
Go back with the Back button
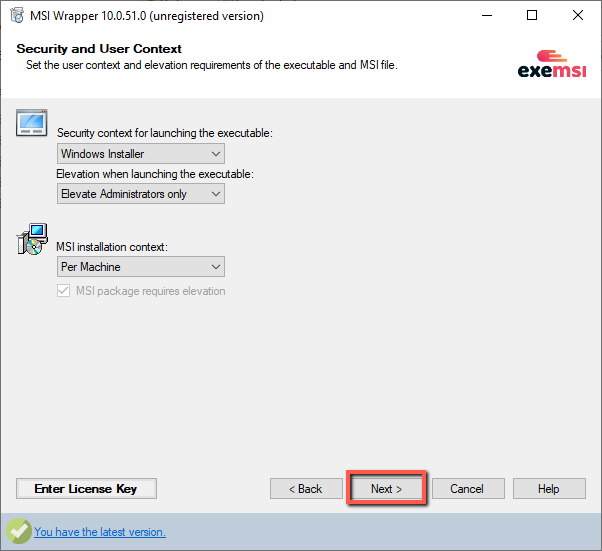(306, 488)
